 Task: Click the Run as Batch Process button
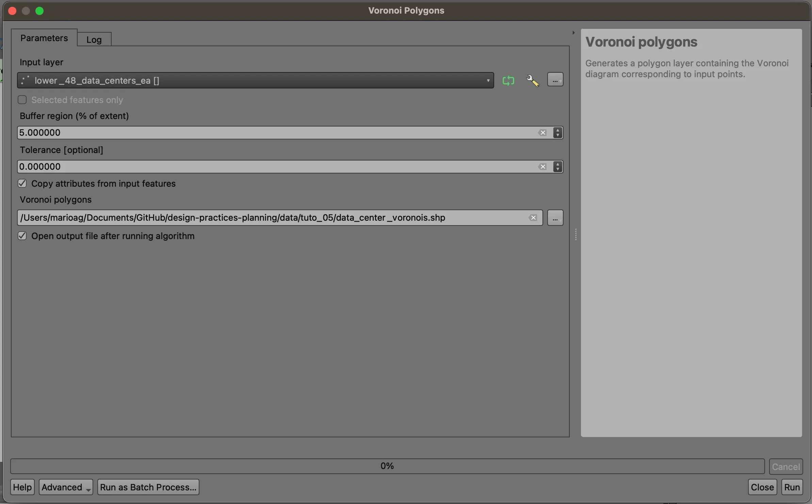click(x=148, y=487)
